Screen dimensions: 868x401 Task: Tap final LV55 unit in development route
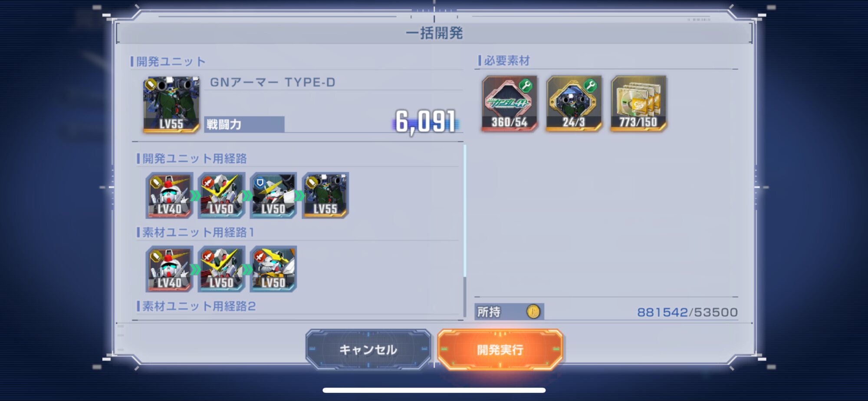(325, 195)
